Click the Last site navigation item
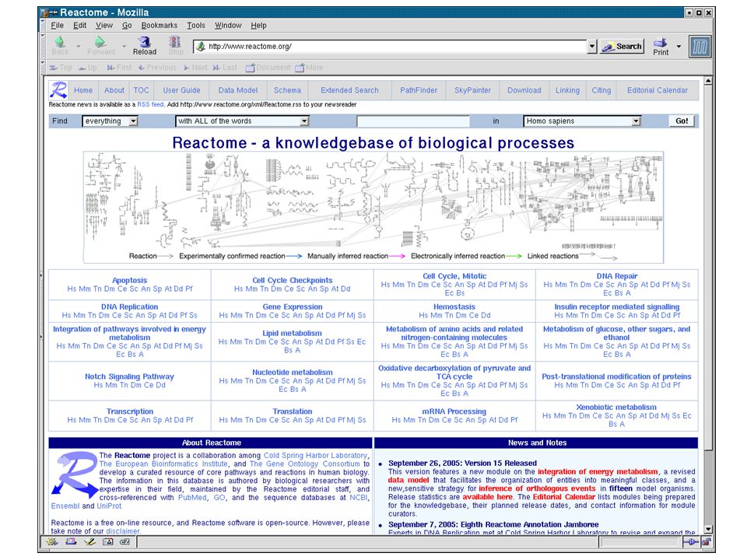 (225, 68)
